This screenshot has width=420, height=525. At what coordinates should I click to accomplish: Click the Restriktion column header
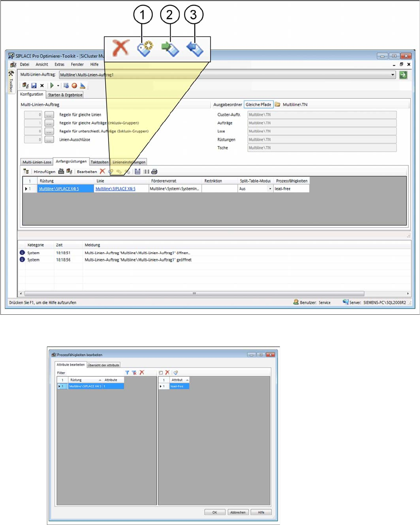219,181
